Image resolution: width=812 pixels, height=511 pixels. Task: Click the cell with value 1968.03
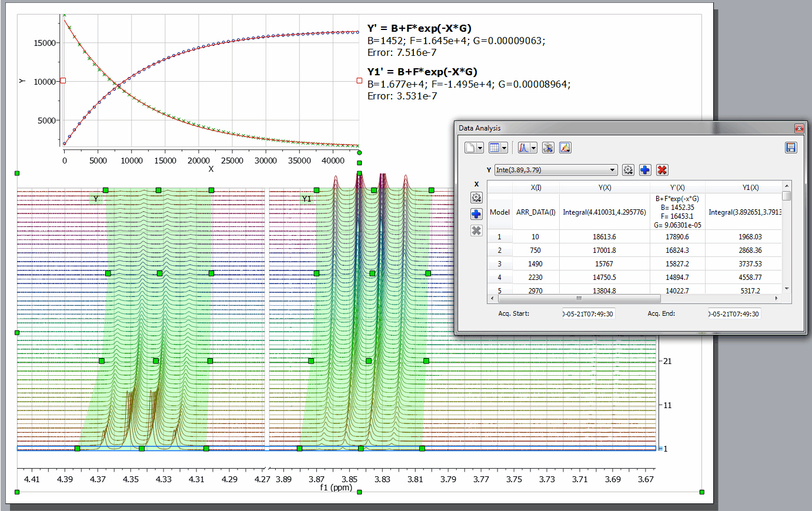tap(743, 236)
